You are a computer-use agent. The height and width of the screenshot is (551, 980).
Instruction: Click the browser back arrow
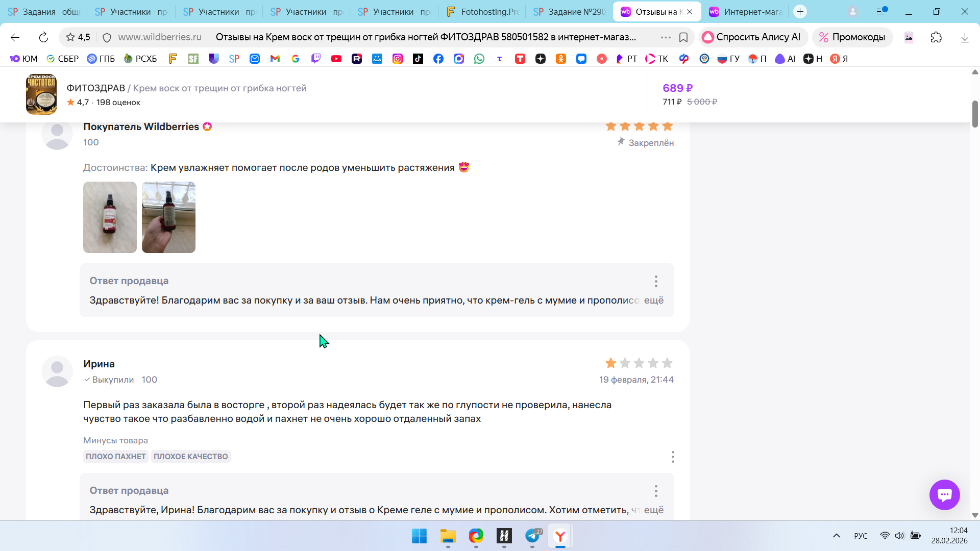point(15,37)
